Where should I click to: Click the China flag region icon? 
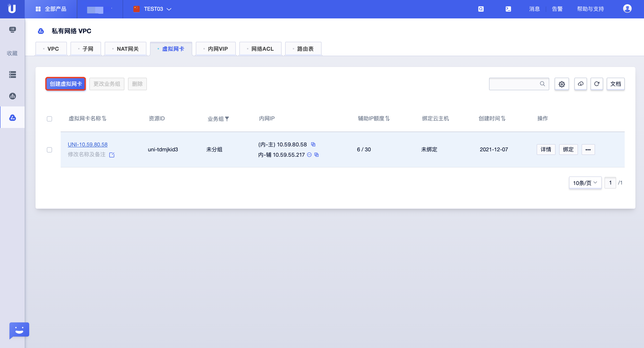coord(137,9)
